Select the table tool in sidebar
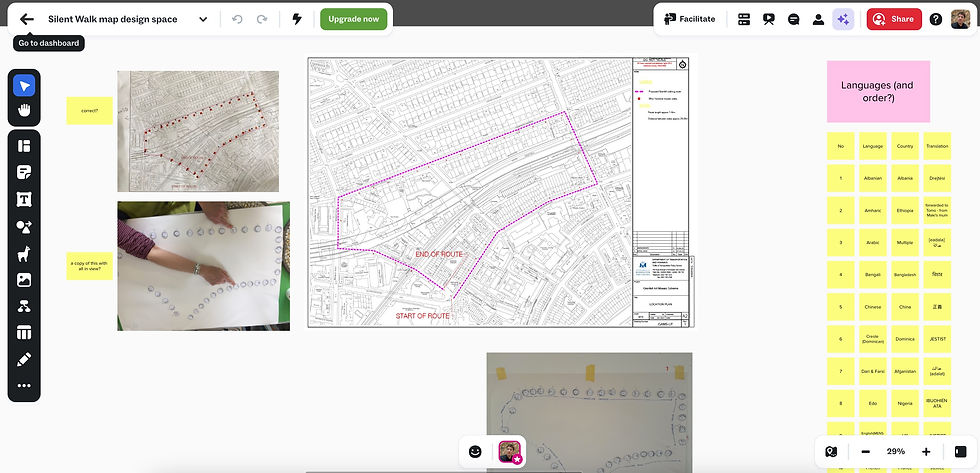 coord(24,332)
